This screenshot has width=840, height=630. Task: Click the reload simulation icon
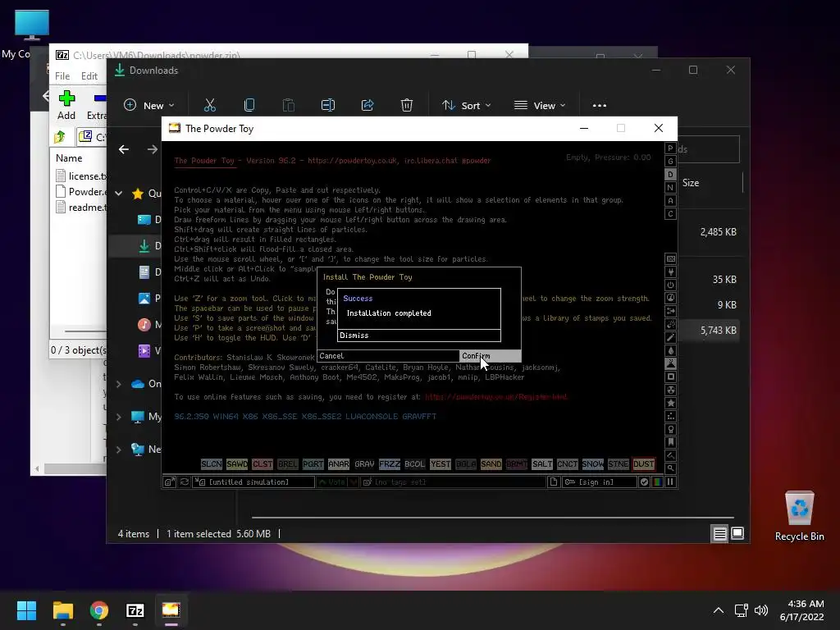point(185,482)
